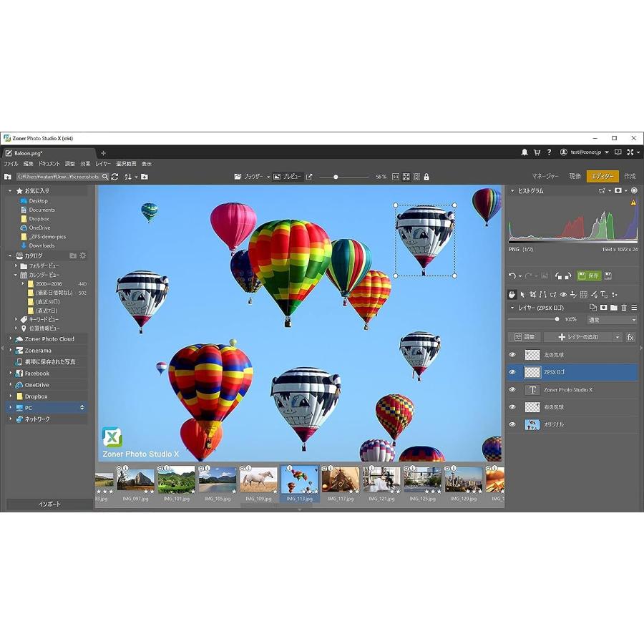
Task: Click the プレビュー view button
Action: pyautogui.click(x=288, y=177)
